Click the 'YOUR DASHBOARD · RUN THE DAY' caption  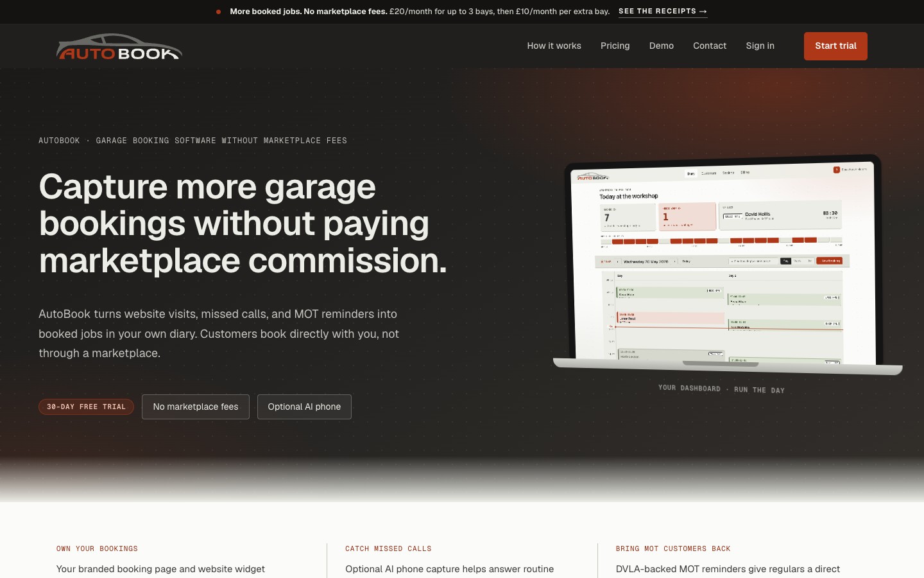[x=721, y=389]
